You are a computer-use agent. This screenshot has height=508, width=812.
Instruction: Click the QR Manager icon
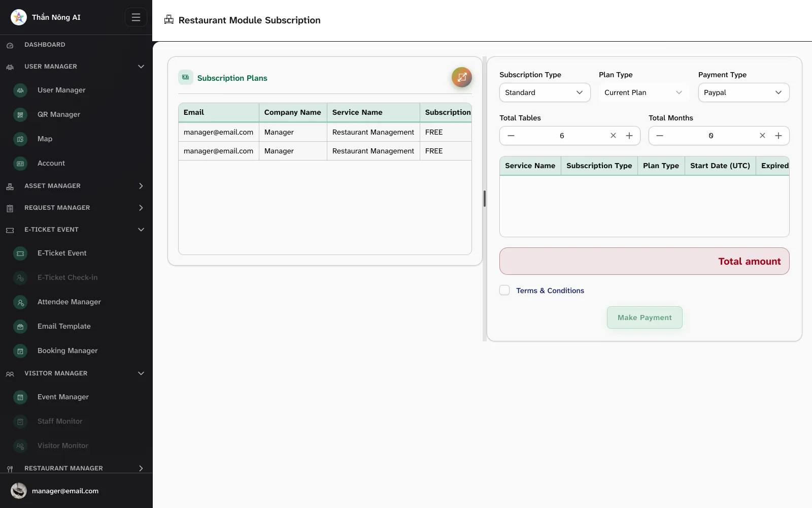[20, 115]
